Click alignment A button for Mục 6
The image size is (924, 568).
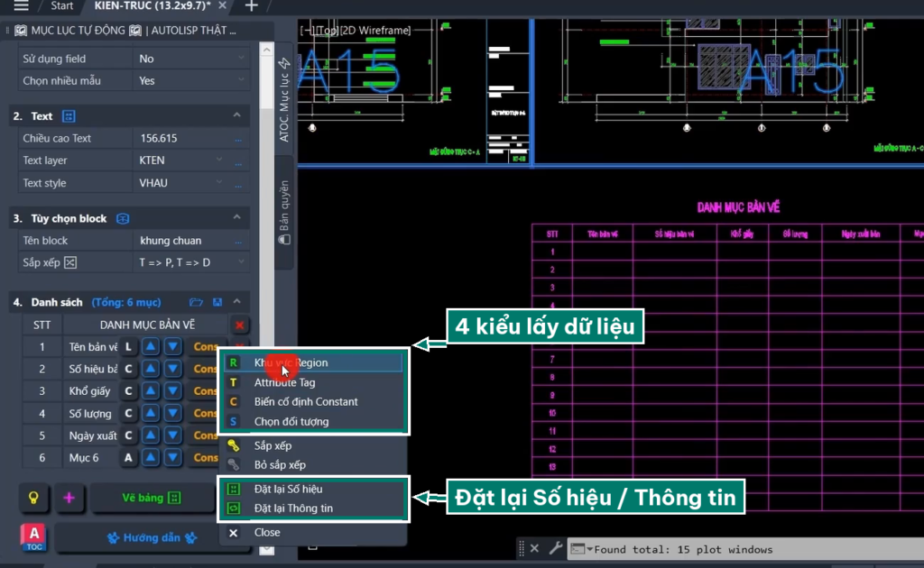pyautogui.click(x=128, y=457)
